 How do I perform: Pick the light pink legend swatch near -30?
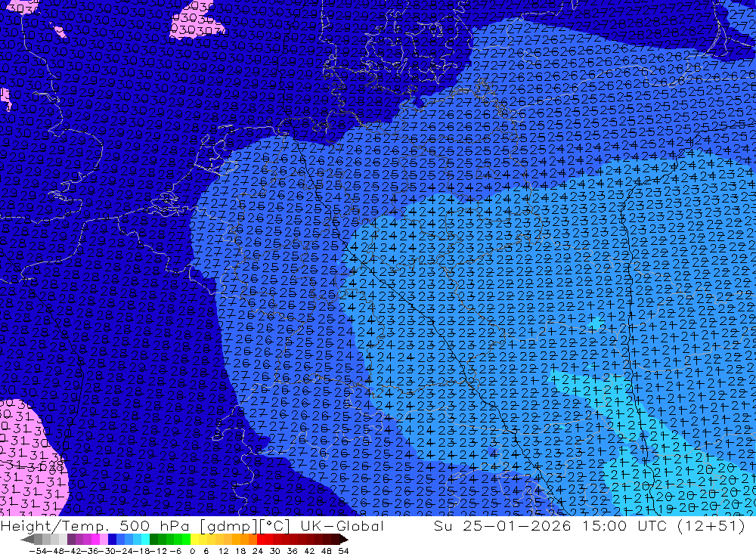[x=104, y=540]
